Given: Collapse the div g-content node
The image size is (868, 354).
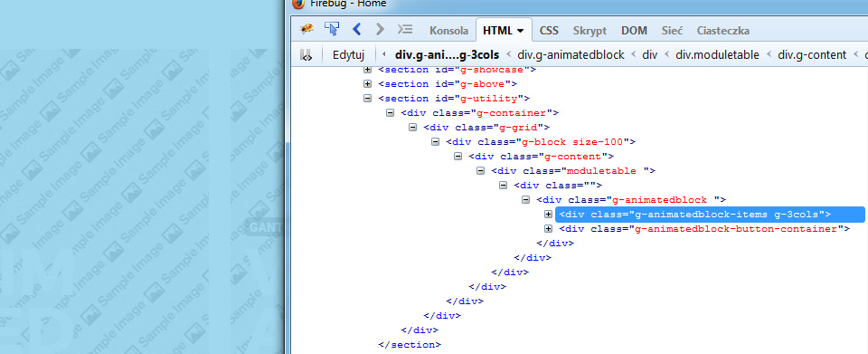Looking at the screenshot, I should coord(458,157).
